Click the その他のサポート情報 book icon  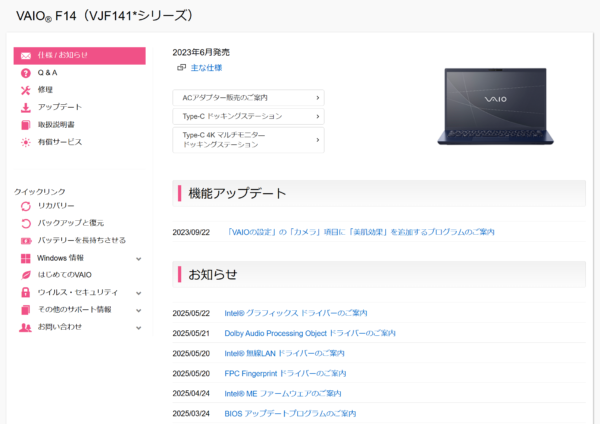(26, 310)
